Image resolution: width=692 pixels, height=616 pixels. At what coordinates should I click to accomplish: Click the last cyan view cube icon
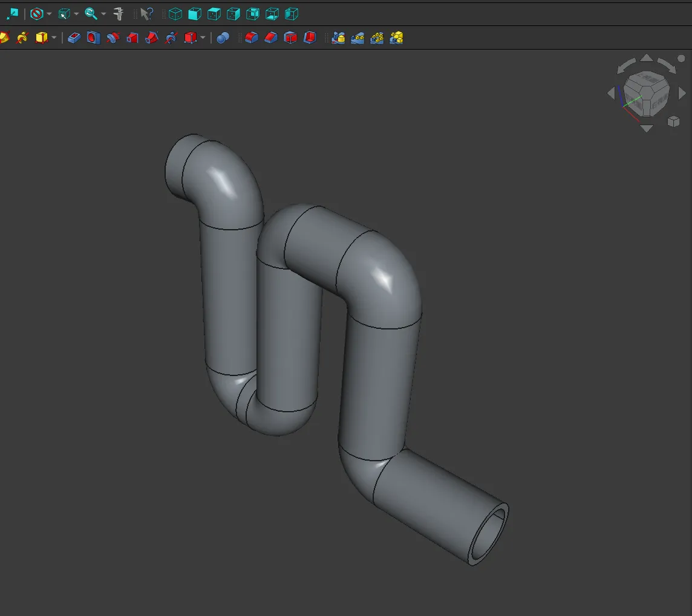coord(291,13)
